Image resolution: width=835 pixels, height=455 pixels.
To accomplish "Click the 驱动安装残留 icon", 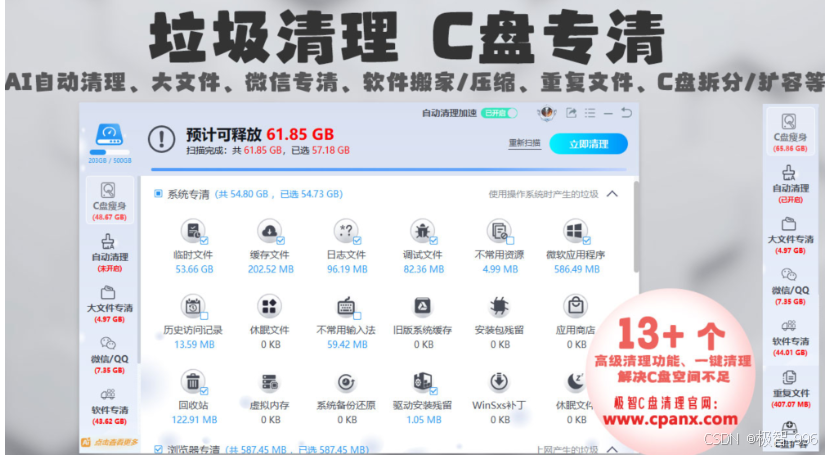I will pos(423,382).
